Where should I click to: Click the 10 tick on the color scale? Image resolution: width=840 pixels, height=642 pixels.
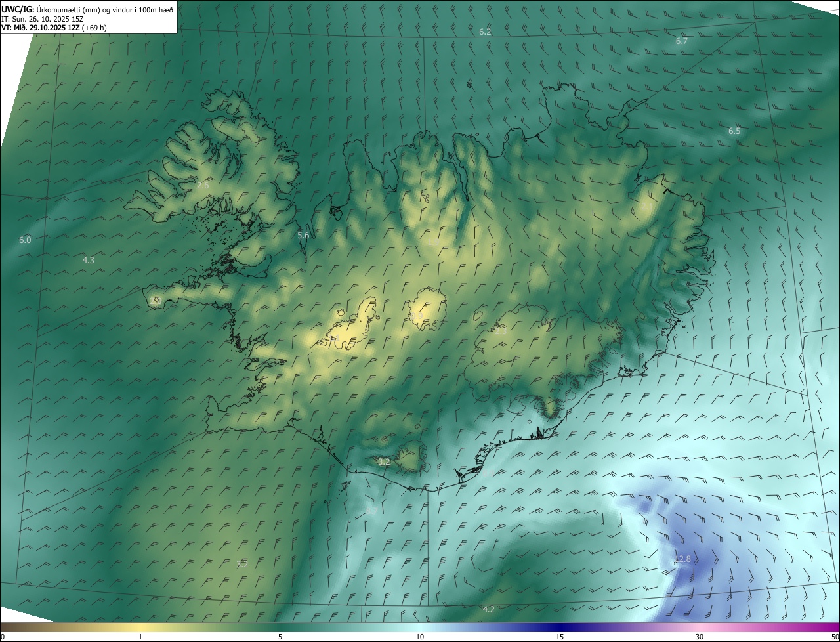pyautogui.click(x=420, y=637)
